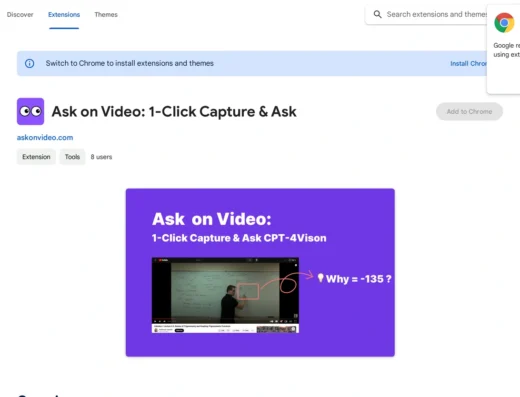Click the '8 users' text

click(101, 157)
